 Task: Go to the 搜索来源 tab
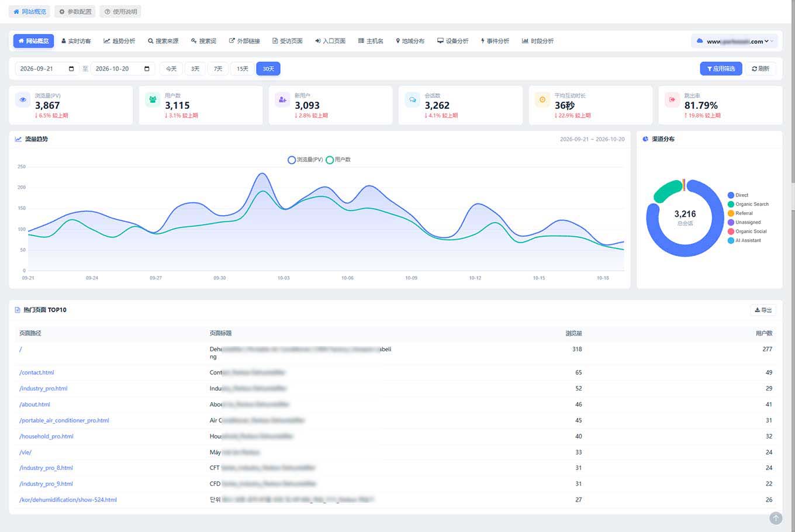click(163, 41)
